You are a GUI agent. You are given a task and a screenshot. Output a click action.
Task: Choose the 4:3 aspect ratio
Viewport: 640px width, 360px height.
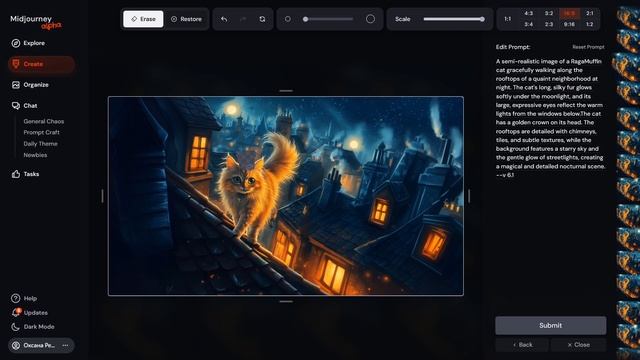(529, 13)
